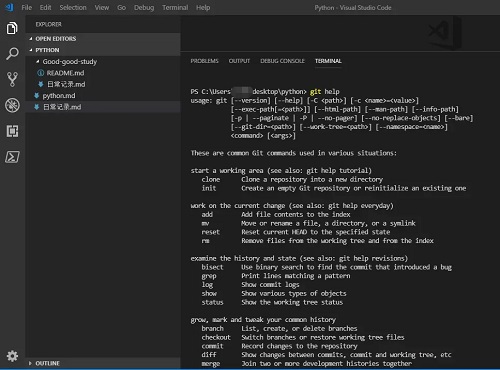
Task: Open the Search view icon
Action: (12, 54)
